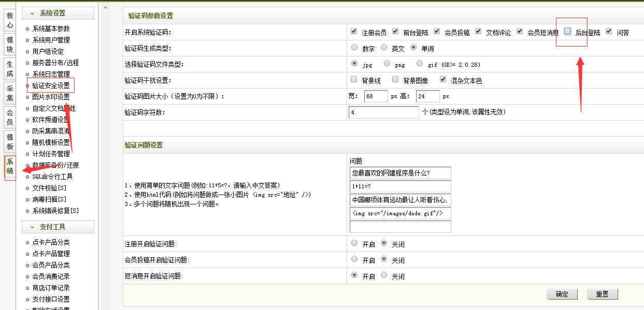Select 关闭 for 短消息开启验证问题
Screen dimensions: 644x310
point(384,275)
